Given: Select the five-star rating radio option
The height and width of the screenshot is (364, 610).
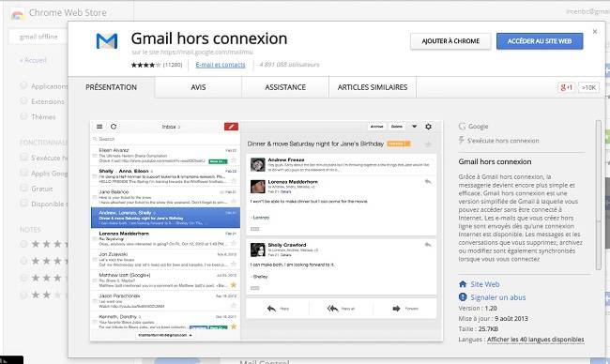Looking at the screenshot, I should tap(23, 244).
